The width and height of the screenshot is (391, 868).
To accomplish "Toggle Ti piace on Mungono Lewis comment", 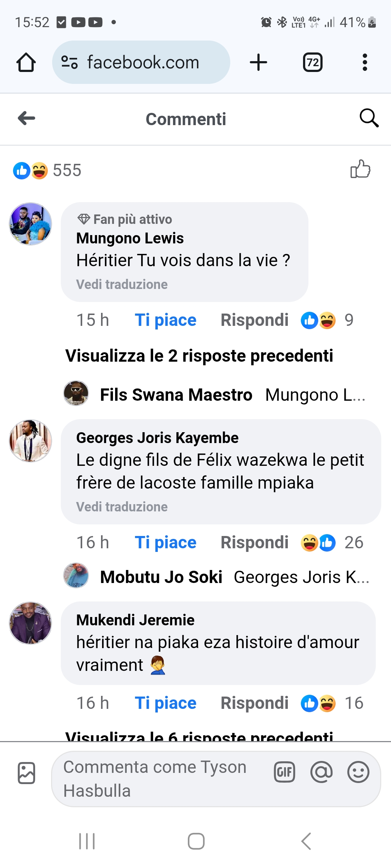I will (165, 320).
